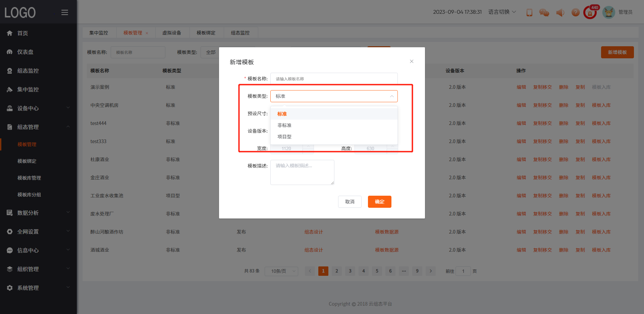Screen dimensions: 644x314
Task: Toggle the sidebar hamburger menu icon
Action: click(x=65, y=12)
